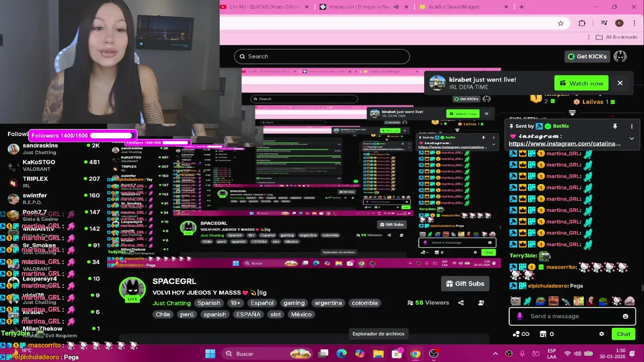The width and height of the screenshot is (644, 362).
Task: Open Kick user avatar menu
Action: click(620, 56)
